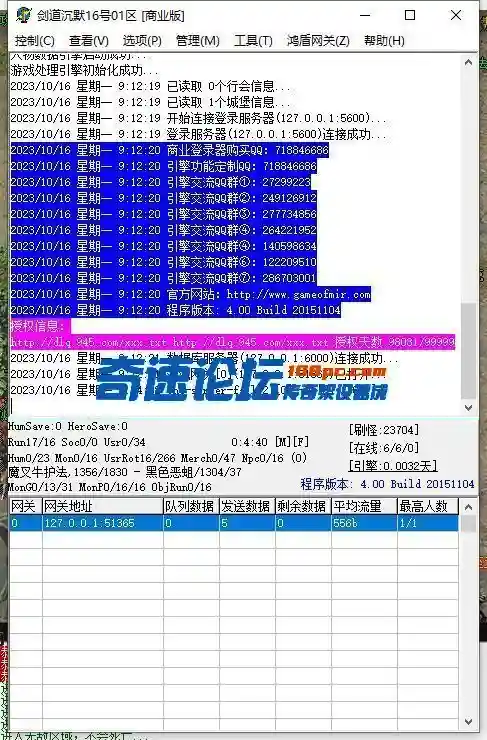487x740 pixels.
Task: Click the 官方网站 gameofmir.com log line
Action: coord(191,294)
